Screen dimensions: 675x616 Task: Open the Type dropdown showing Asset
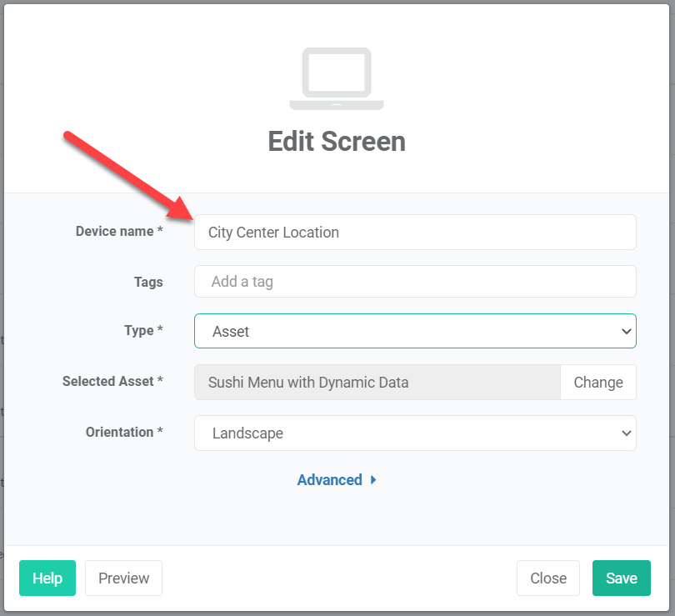point(414,332)
